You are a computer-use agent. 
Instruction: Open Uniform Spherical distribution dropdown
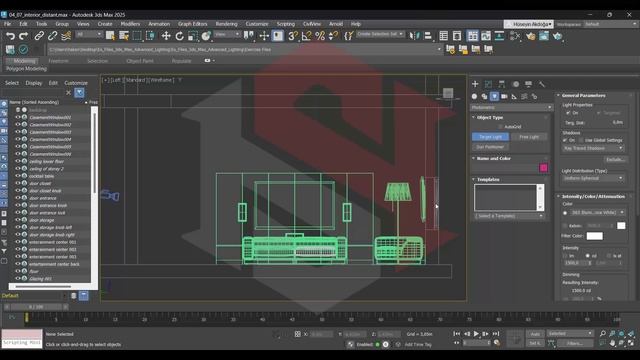click(x=593, y=178)
